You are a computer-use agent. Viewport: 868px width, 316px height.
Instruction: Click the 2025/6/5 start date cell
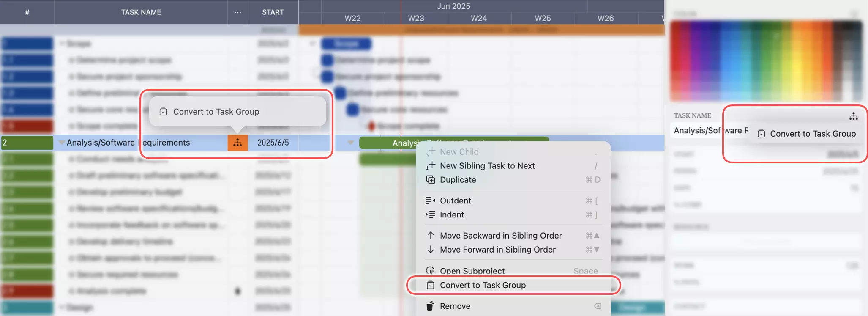[x=273, y=143]
